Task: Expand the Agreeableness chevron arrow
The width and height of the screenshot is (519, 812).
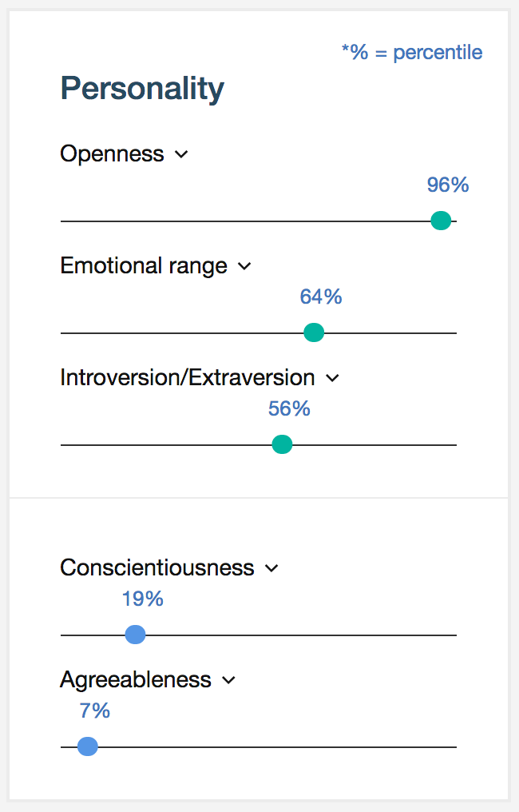Action: click(229, 680)
